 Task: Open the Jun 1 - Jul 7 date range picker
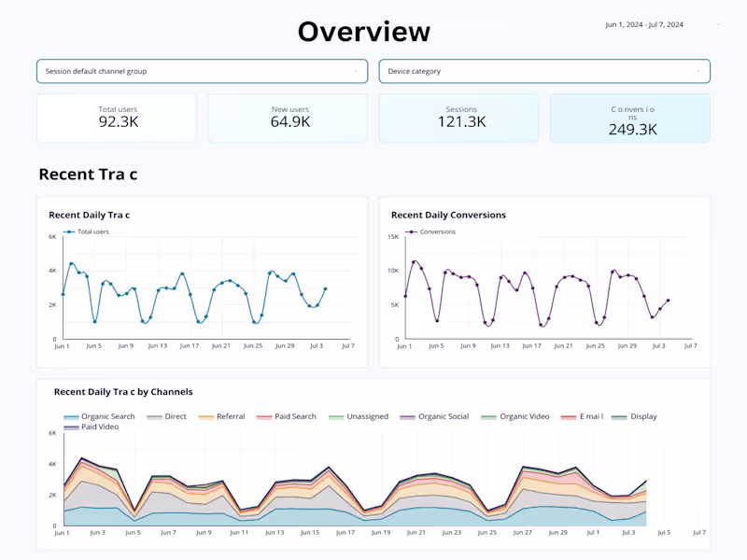click(644, 25)
